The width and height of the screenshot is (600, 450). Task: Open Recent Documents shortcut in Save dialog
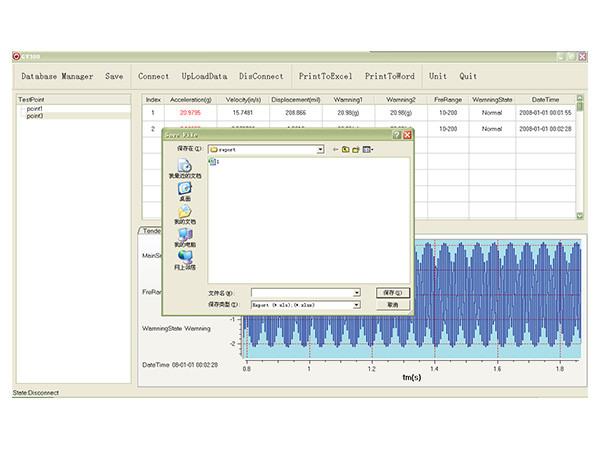tap(185, 168)
